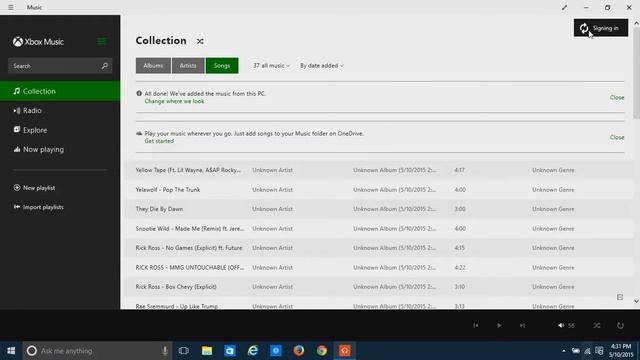640x360 pixels.
Task: Click the 'Signing in' button
Action: (601, 28)
